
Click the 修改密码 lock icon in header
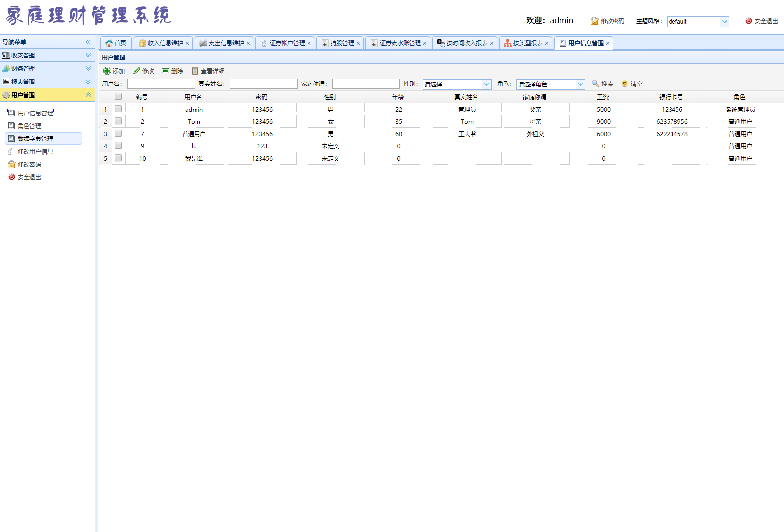(595, 21)
